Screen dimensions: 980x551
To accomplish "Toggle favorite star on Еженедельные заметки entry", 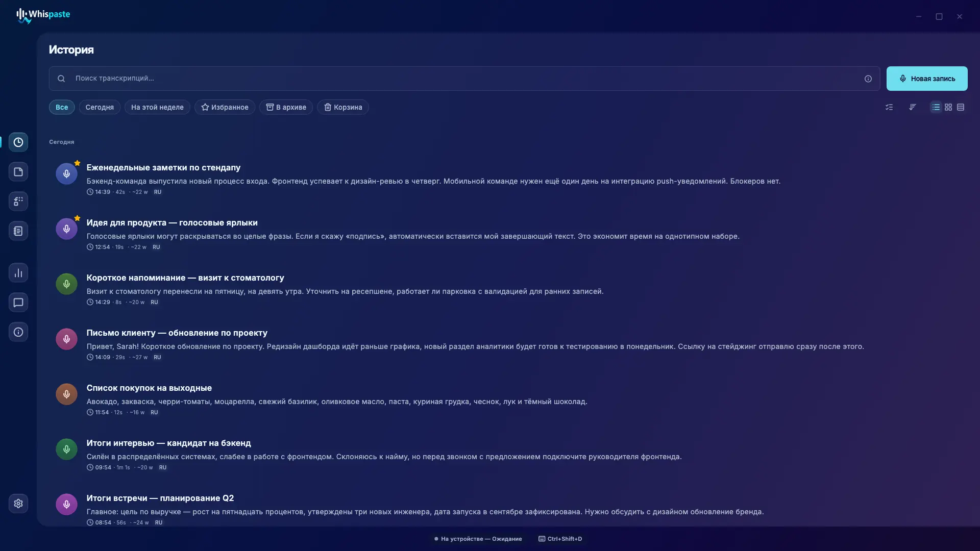I will [77, 163].
